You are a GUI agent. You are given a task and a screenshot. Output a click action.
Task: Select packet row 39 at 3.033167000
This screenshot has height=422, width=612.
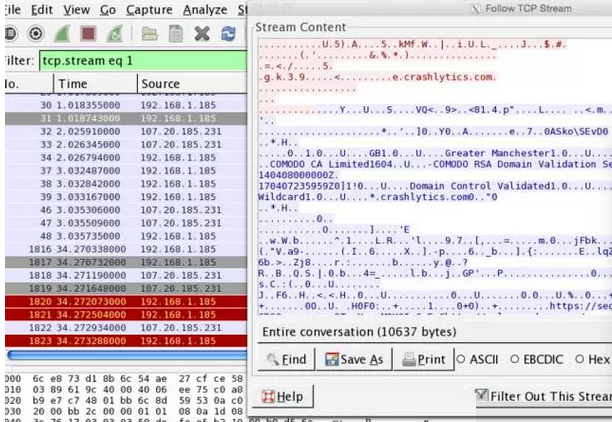point(126,197)
